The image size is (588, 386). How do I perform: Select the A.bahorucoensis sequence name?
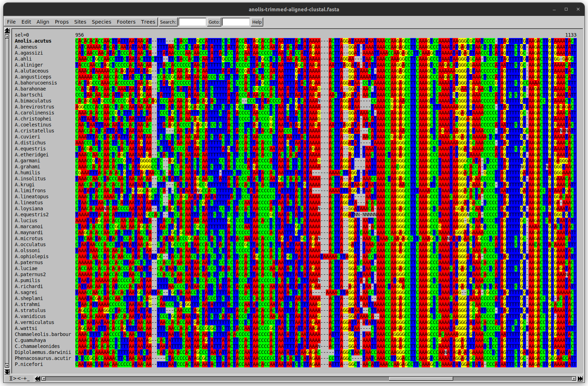pos(36,83)
